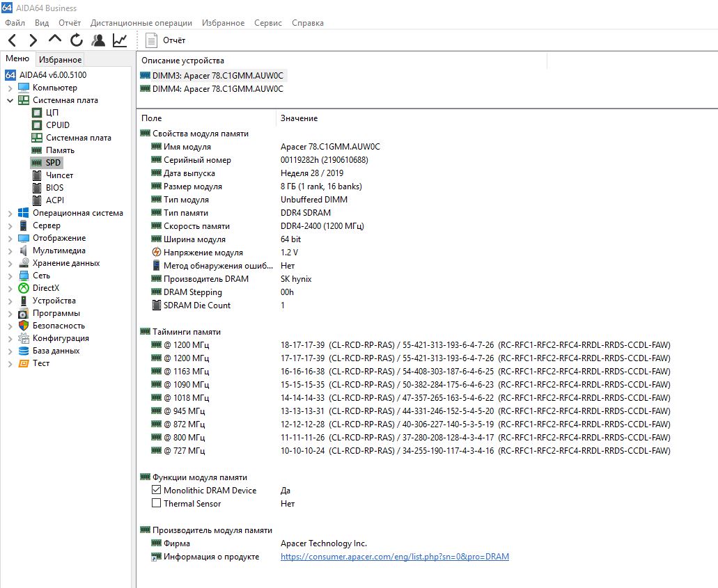Select the CPUID item icon
This screenshot has height=588, width=718.
[37, 125]
